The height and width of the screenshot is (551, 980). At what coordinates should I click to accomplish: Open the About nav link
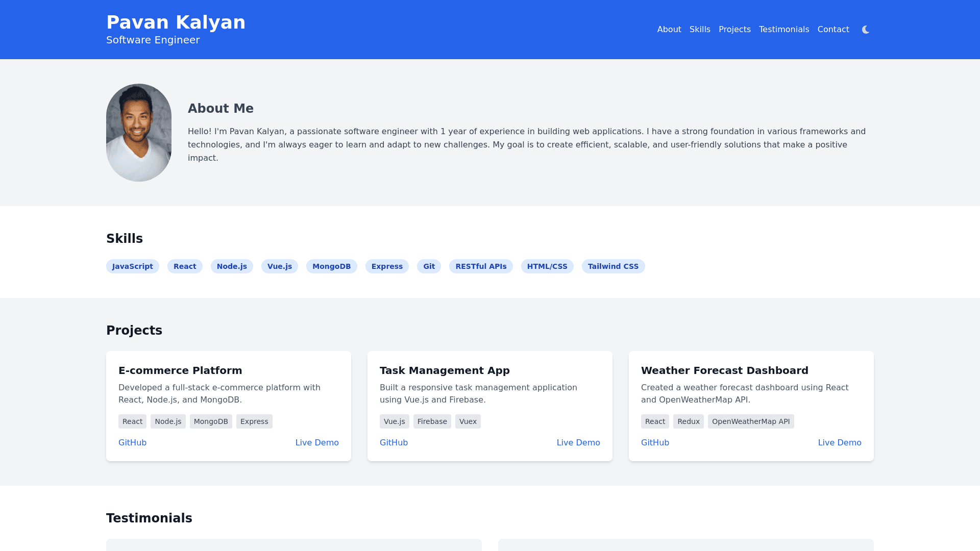click(669, 30)
